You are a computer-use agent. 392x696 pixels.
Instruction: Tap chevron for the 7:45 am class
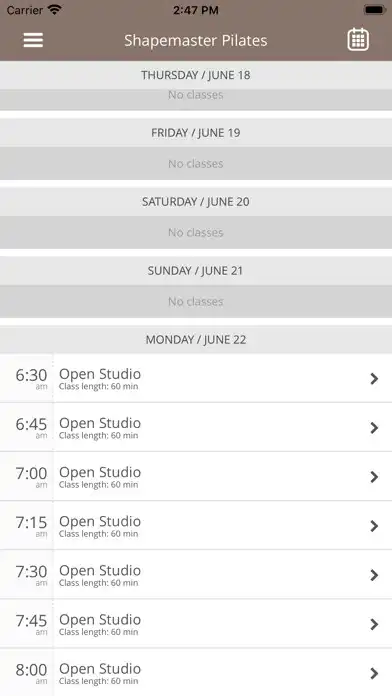tap(374, 625)
